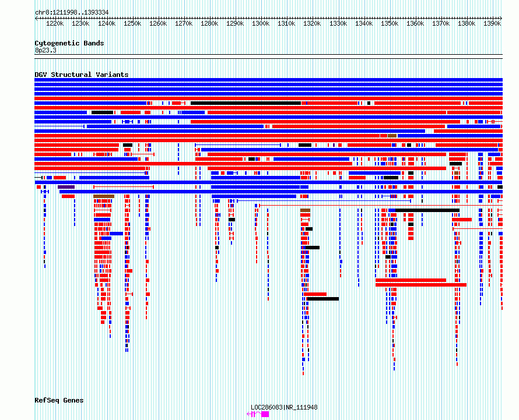Screen dimensions: 519x420
Task: Click the chr8:1211998..1393334 region label
Action: pos(72,12)
